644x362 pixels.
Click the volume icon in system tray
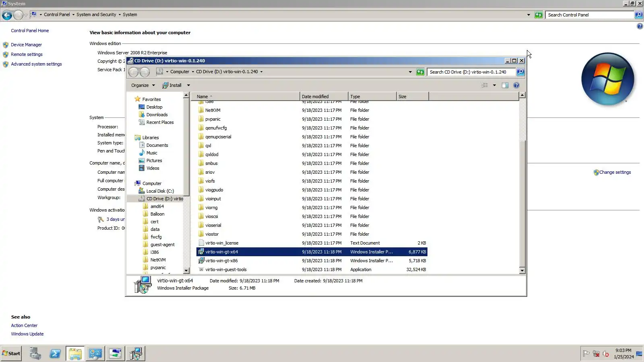pos(606,354)
